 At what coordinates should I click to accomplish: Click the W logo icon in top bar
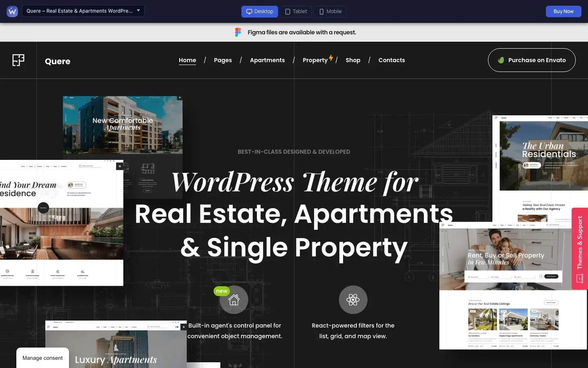pos(12,11)
